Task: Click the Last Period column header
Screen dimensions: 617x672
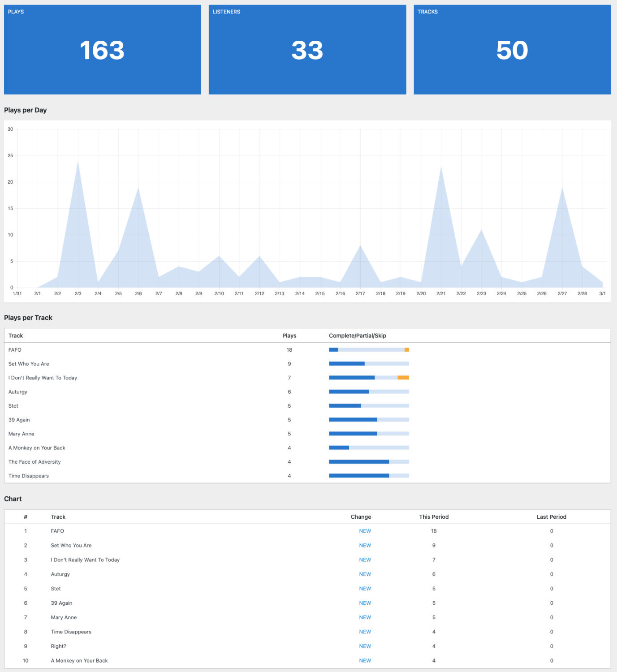Action: (x=551, y=517)
